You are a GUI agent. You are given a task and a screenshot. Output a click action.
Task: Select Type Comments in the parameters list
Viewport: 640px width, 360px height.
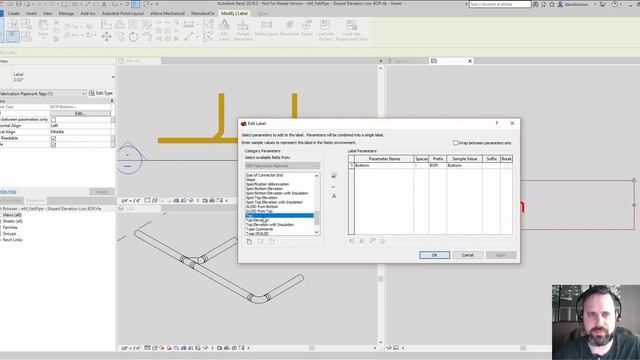pyautogui.click(x=260, y=229)
